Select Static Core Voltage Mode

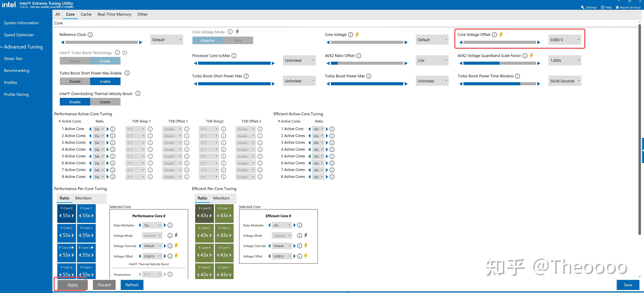pos(238,40)
